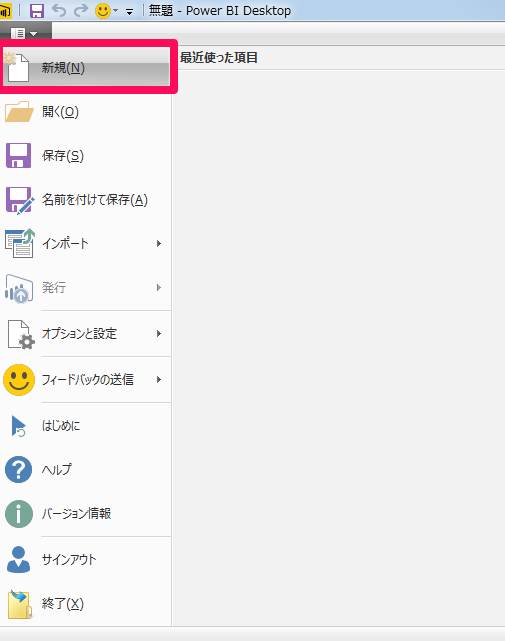
Task: Select フィードバックの送信 label
Action: point(88,380)
